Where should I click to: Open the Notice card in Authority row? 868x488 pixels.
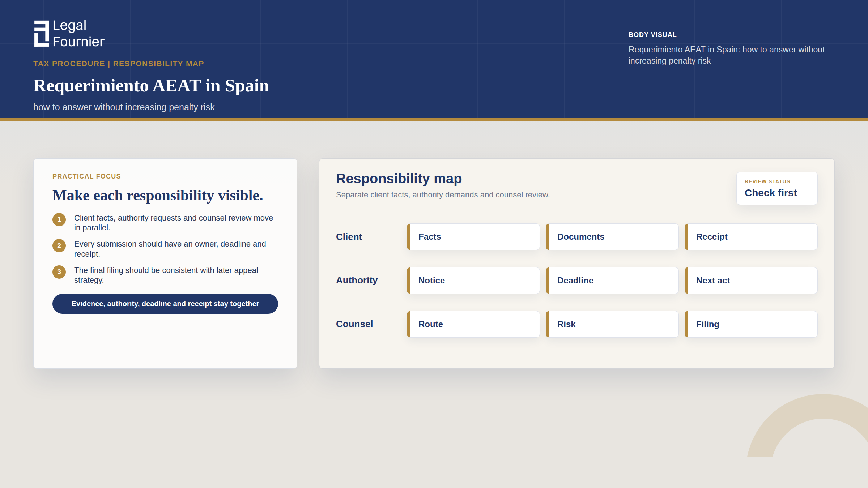[x=473, y=281]
